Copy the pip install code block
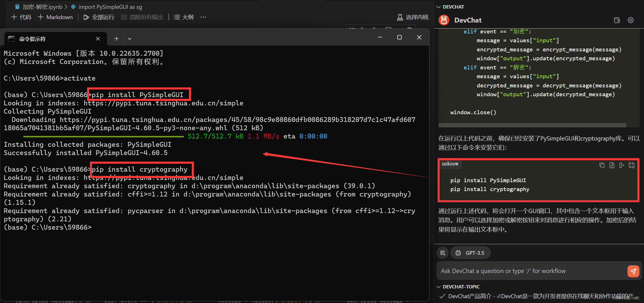Image resolution: width=644 pixels, height=303 pixels. 602,165
